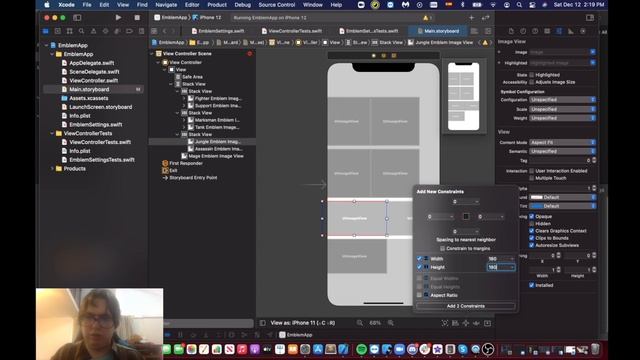
Task: Toggle the Opaque checkbox
Action: click(x=531, y=216)
